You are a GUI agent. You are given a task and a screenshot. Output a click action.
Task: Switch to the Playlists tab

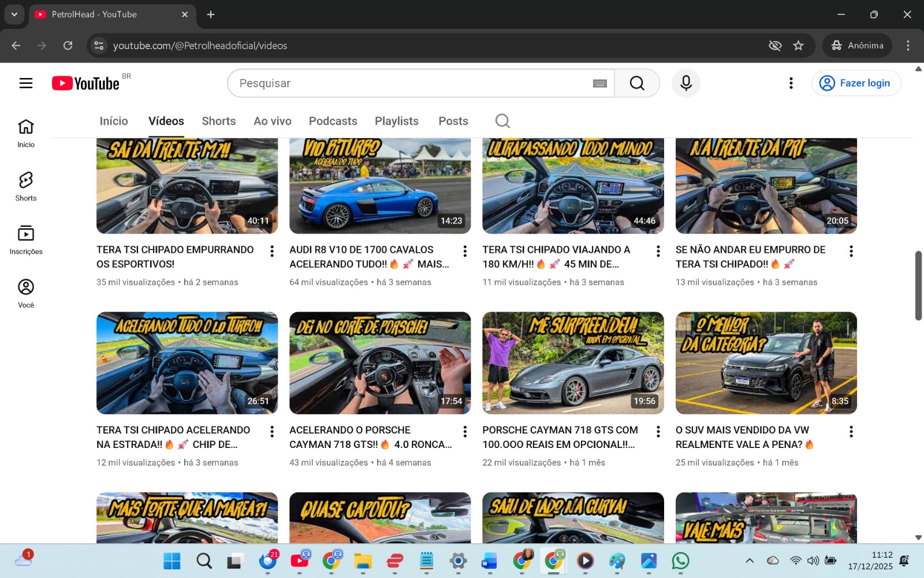pyautogui.click(x=396, y=121)
